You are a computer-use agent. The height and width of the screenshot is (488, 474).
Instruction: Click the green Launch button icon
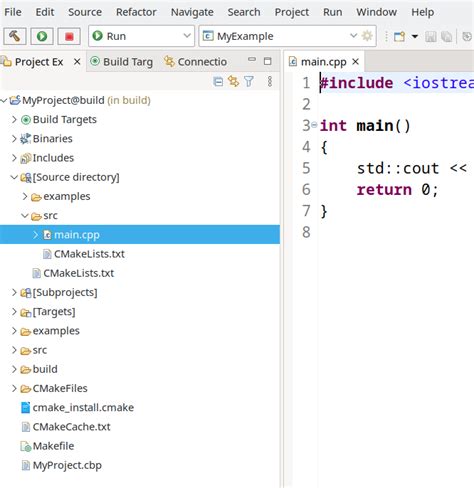tap(42, 36)
